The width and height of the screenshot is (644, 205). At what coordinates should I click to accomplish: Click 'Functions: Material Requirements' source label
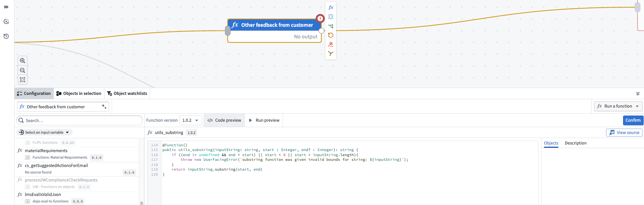60,158
